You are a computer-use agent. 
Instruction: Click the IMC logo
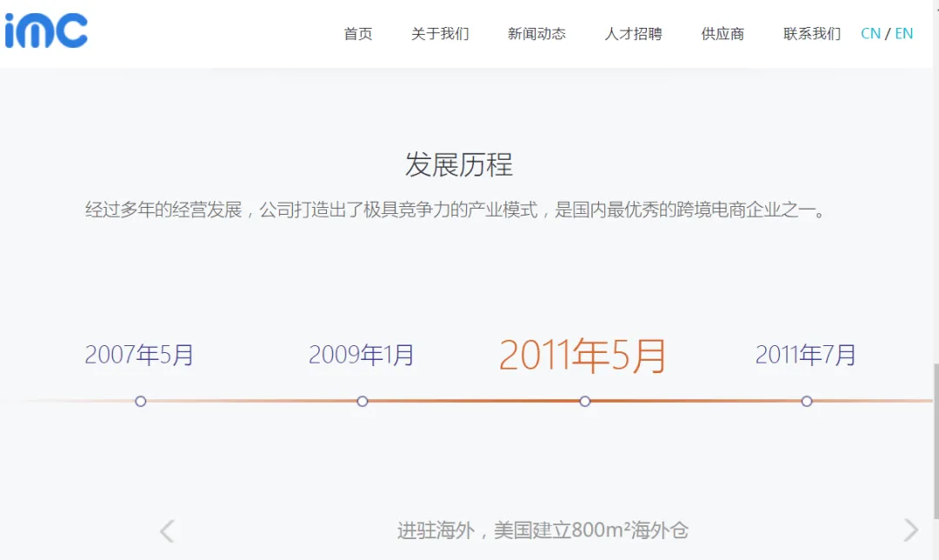pyautogui.click(x=46, y=30)
